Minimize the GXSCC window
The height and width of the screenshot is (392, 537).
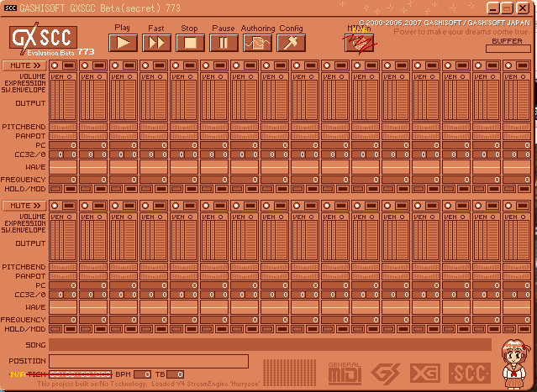pos(493,8)
